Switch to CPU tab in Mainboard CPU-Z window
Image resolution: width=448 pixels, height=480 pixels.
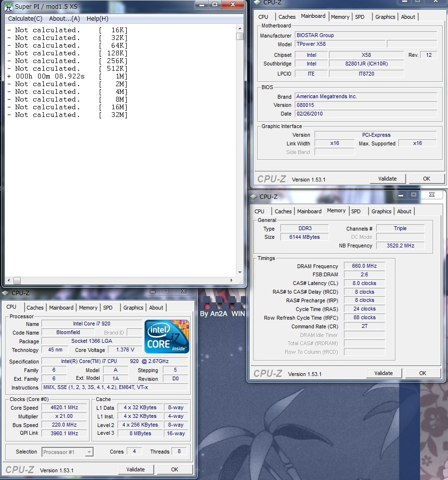click(263, 17)
